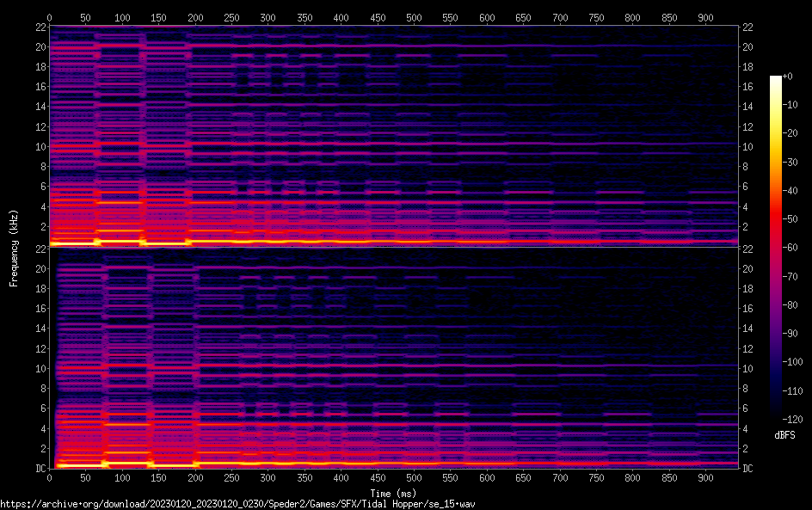The width and height of the screenshot is (812, 510).
Task: Click the "Frequency (kHz)" vertical axis label
Action: (14, 248)
